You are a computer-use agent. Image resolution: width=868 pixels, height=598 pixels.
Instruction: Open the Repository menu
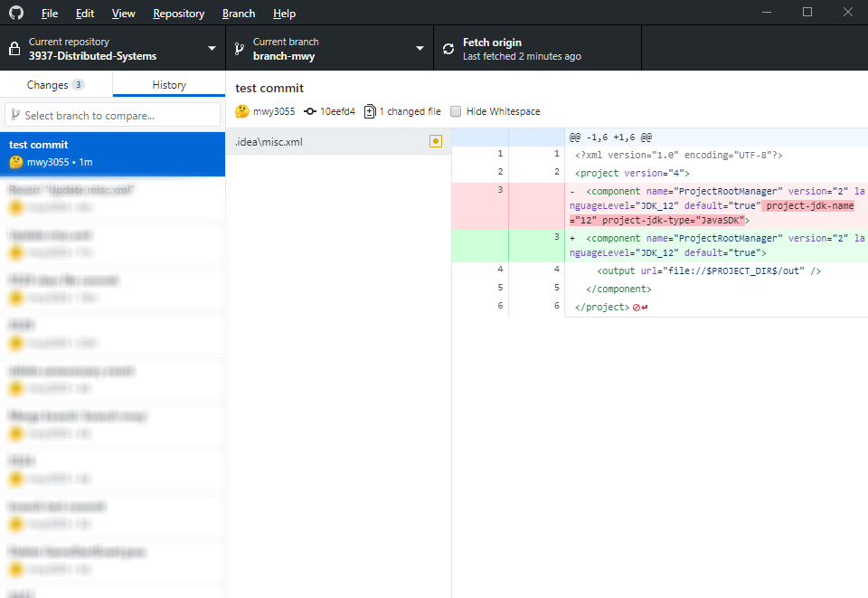click(178, 14)
